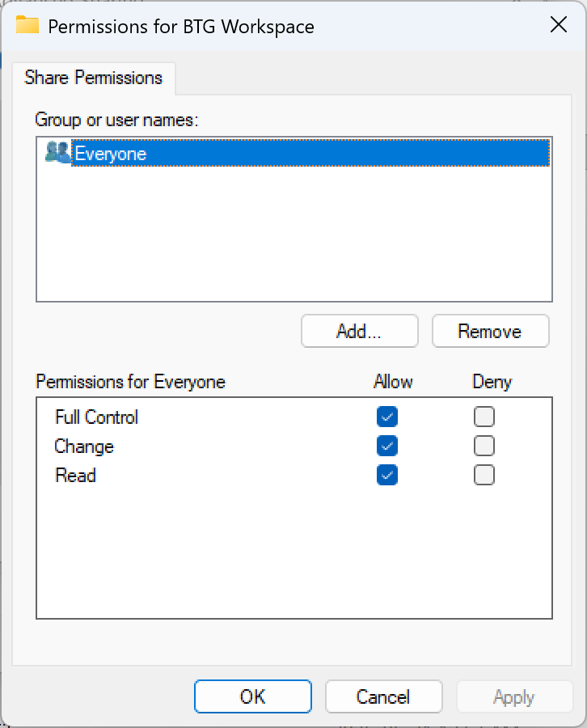Remove the selected group with Remove button
587x728 pixels.
(x=490, y=331)
